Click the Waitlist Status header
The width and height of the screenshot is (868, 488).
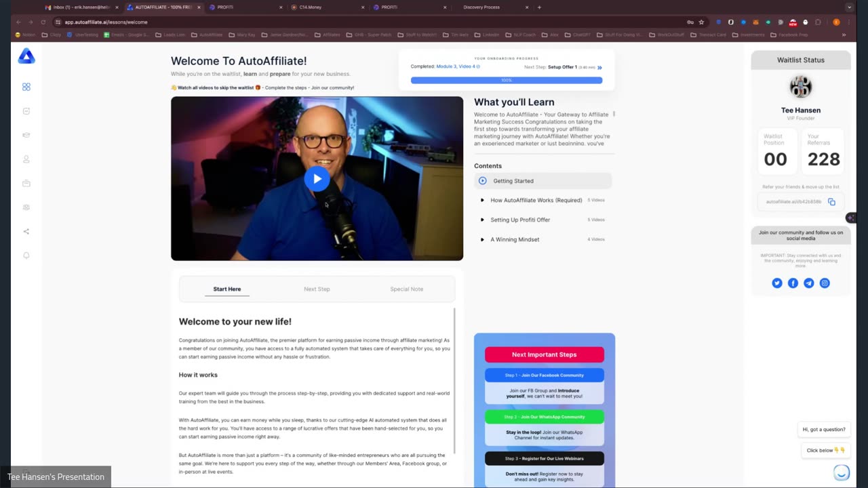point(801,60)
